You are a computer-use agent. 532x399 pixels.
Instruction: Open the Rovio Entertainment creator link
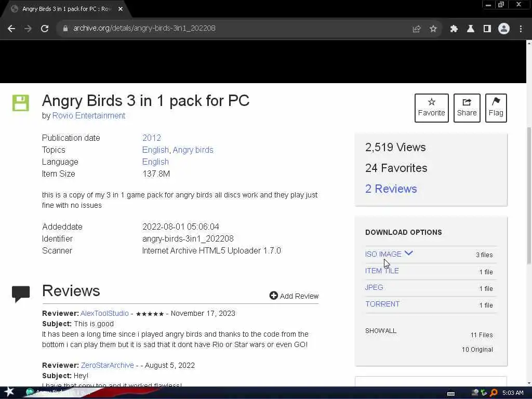[x=88, y=116]
